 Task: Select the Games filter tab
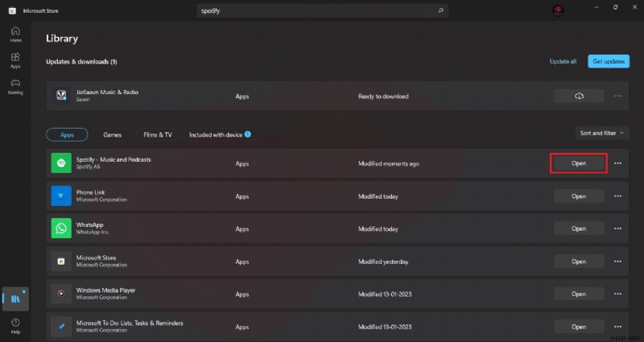[x=112, y=134]
